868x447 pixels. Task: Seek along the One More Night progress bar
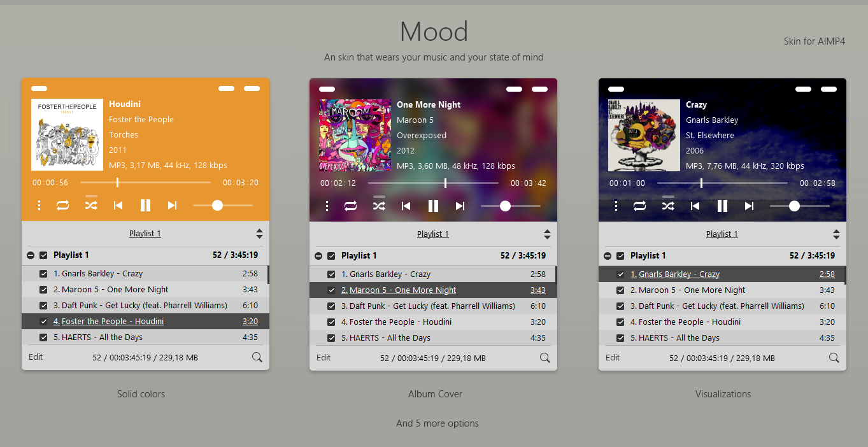click(433, 183)
